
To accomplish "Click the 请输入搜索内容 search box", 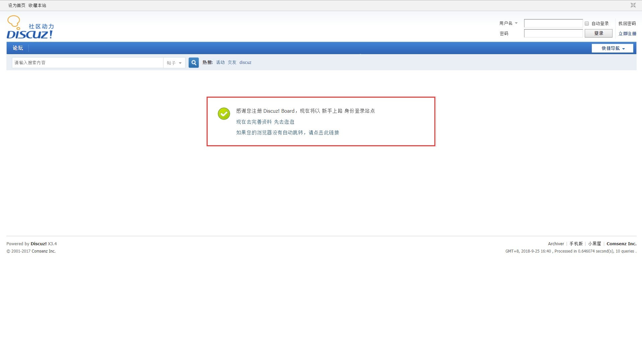I will [x=88, y=63].
